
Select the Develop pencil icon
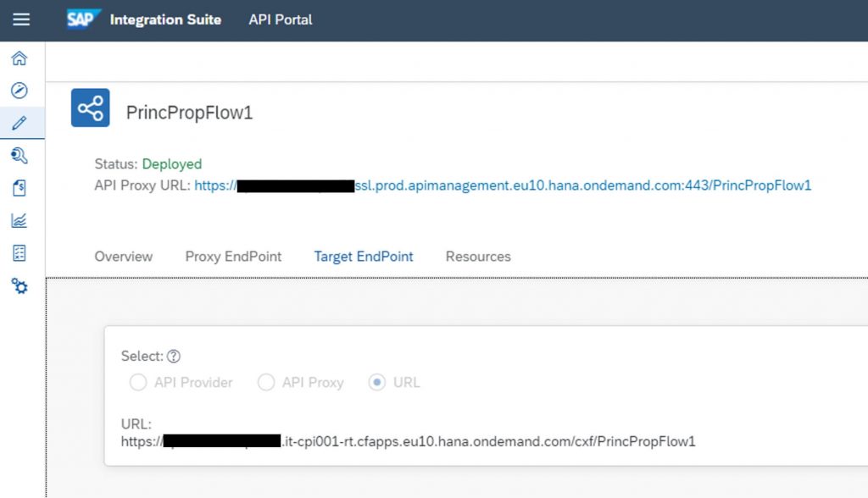pos(19,123)
